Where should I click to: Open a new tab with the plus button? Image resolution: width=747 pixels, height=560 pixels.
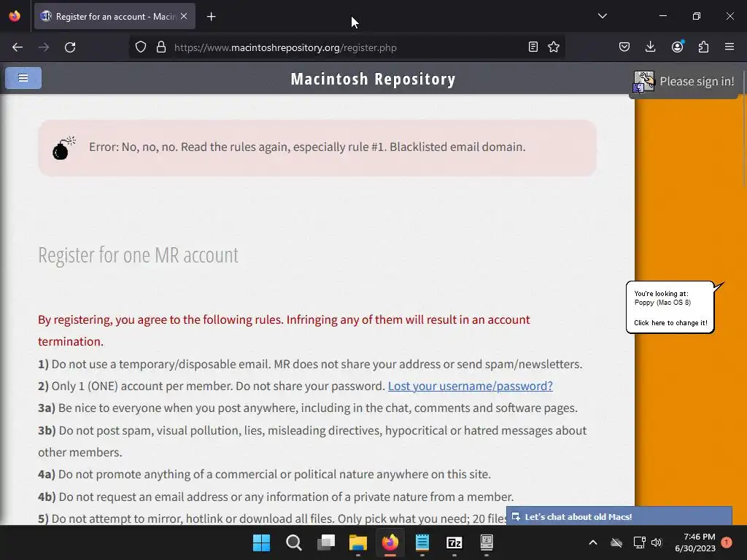(x=211, y=17)
